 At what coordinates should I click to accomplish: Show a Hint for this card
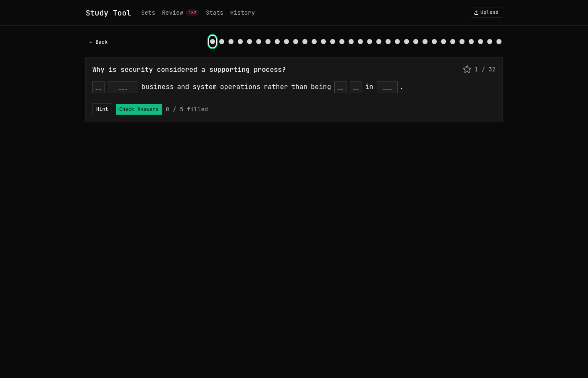(x=102, y=109)
